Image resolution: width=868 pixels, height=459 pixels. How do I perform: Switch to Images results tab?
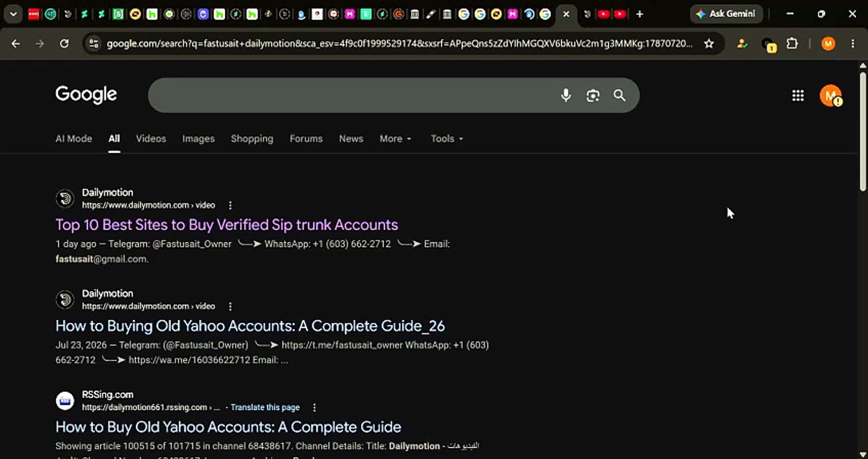198,138
